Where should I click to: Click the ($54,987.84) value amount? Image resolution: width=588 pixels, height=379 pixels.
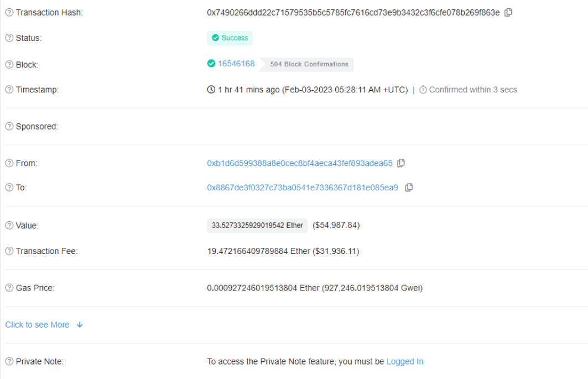pyautogui.click(x=336, y=225)
